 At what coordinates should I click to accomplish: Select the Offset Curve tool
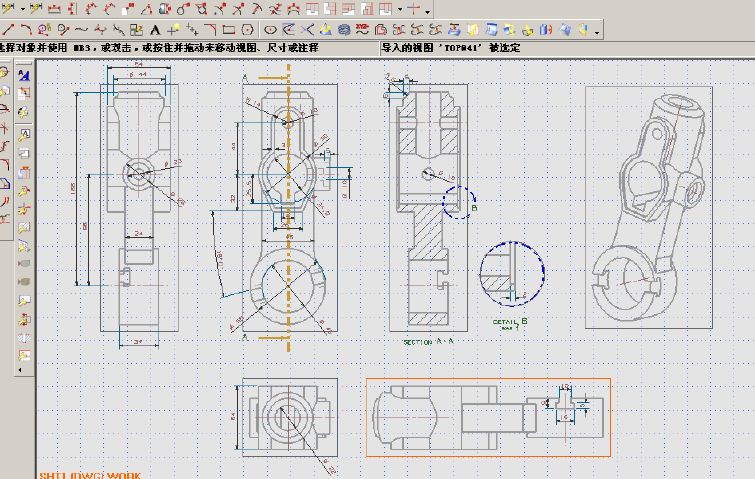click(380, 30)
